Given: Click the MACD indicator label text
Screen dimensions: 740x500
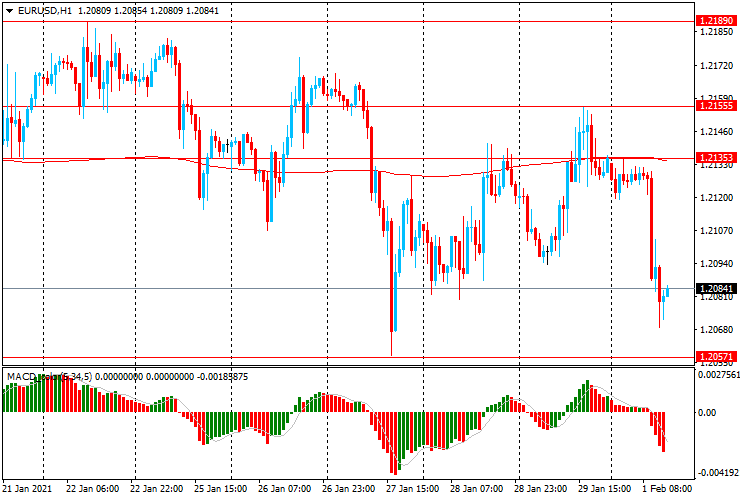Looking at the screenshot, I should pos(127,377).
